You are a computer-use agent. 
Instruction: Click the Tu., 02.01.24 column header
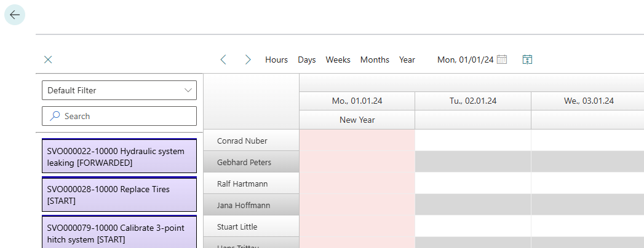472,101
